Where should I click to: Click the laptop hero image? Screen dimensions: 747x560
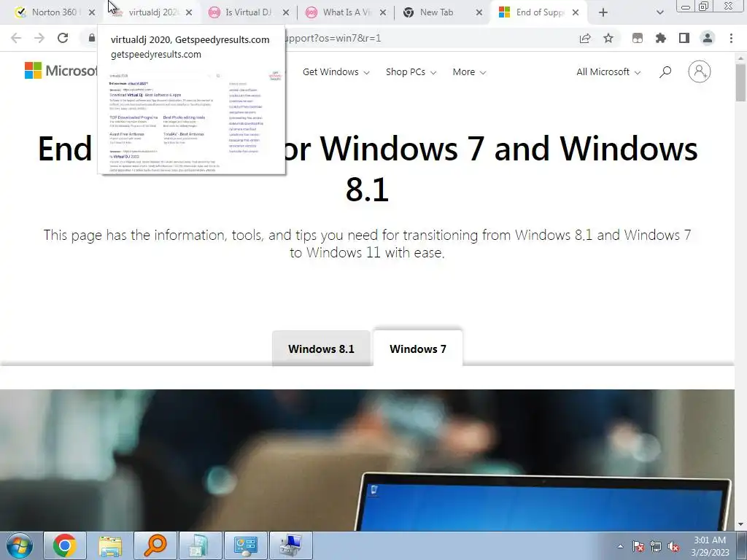tap(367, 460)
